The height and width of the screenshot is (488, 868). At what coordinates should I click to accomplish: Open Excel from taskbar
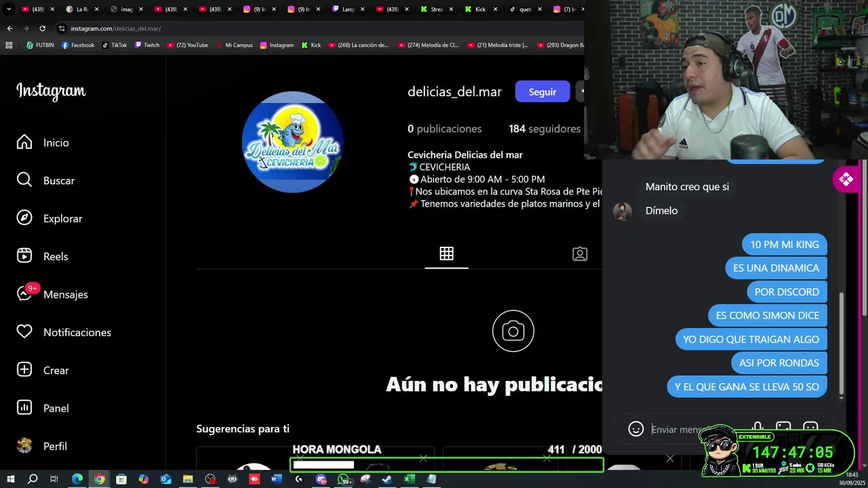[409, 479]
